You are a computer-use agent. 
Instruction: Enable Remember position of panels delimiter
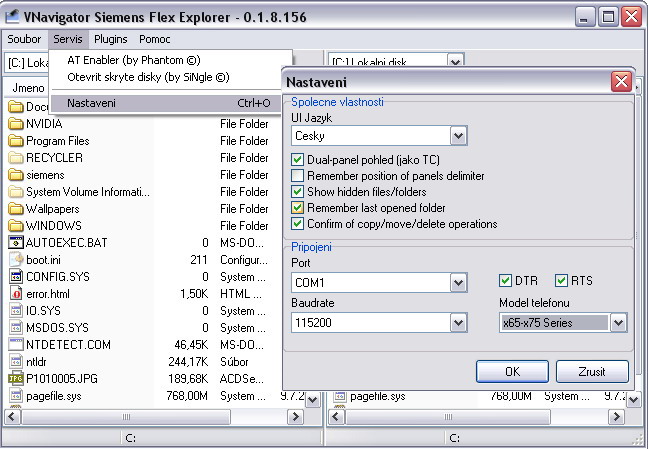click(x=297, y=176)
